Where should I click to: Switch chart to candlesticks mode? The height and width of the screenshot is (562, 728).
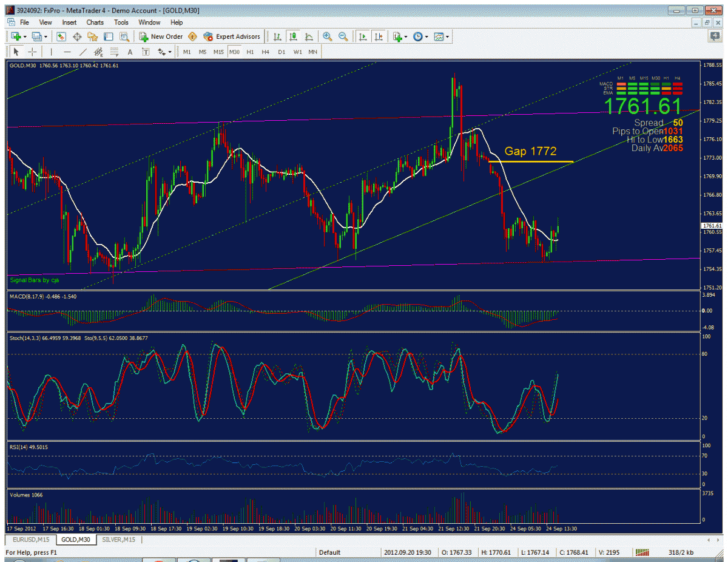point(293,36)
